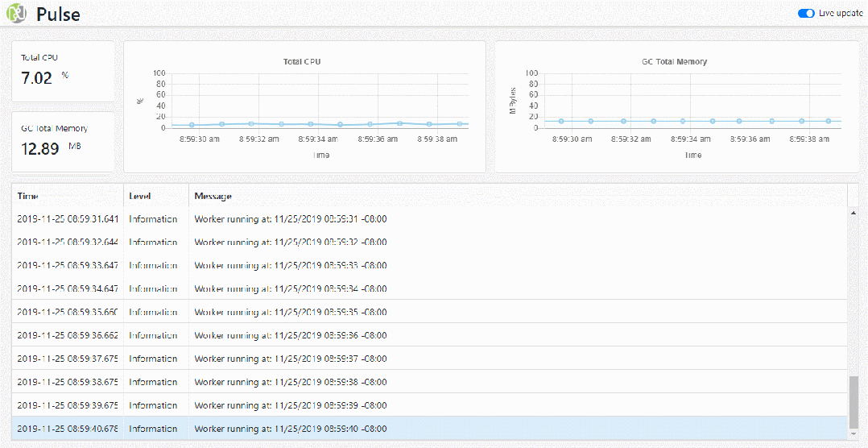Viewport: 868px width, 448px height.
Task: Sort log table by Time column
Action: pos(28,196)
